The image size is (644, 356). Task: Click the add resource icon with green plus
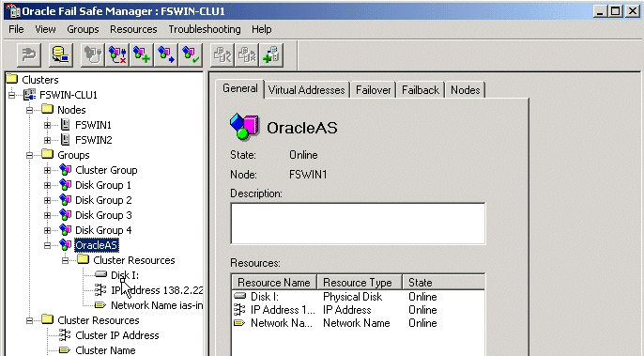coord(271,54)
